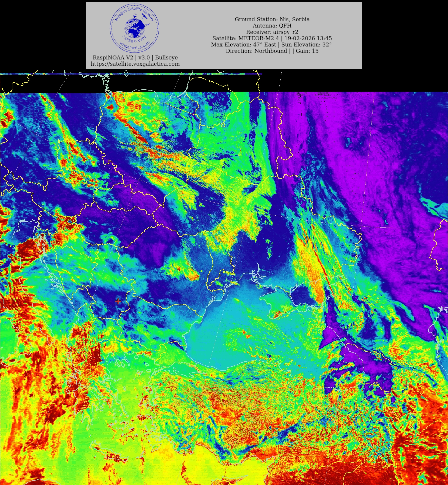Click the Receiver: airspy_r2 label
This screenshot has height=485, width=448.
tap(272, 32)
